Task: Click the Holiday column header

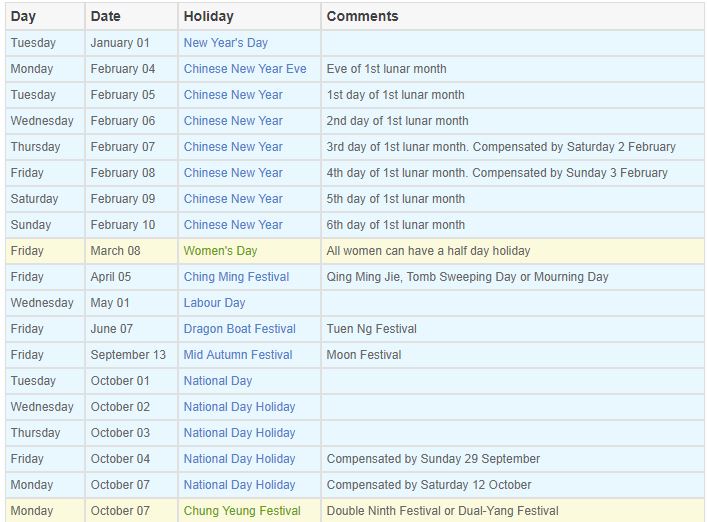Action: tap(249, 17)
